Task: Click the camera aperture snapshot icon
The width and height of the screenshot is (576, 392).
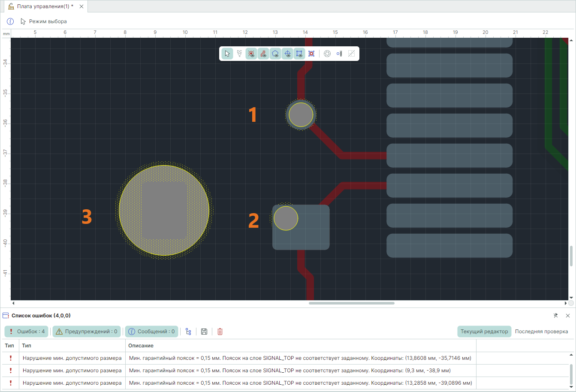Action: click(x=327, y=54)
